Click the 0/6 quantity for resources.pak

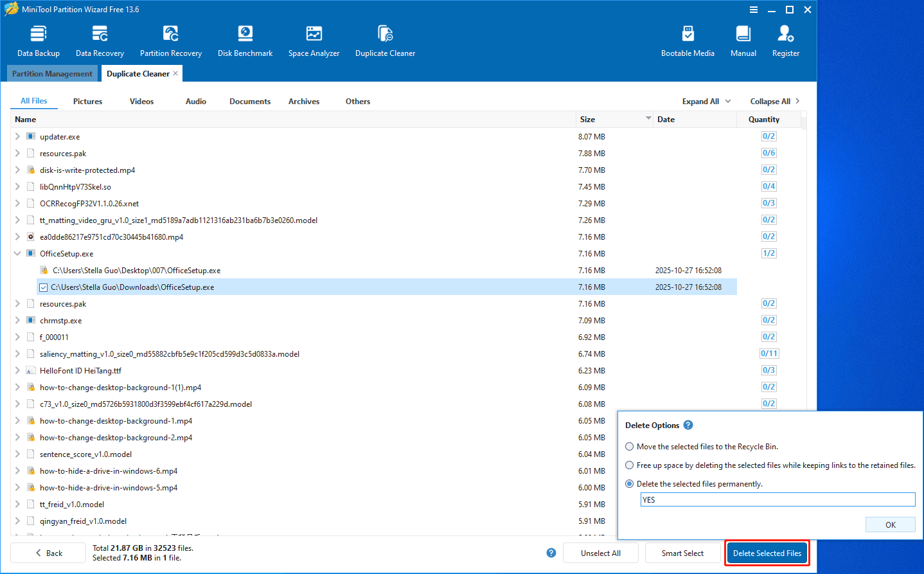(769, 153)
